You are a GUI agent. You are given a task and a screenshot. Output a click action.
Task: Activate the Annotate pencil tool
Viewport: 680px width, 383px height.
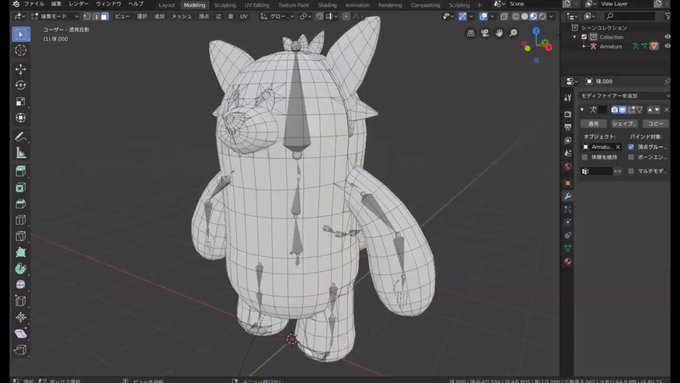(20, 137)
